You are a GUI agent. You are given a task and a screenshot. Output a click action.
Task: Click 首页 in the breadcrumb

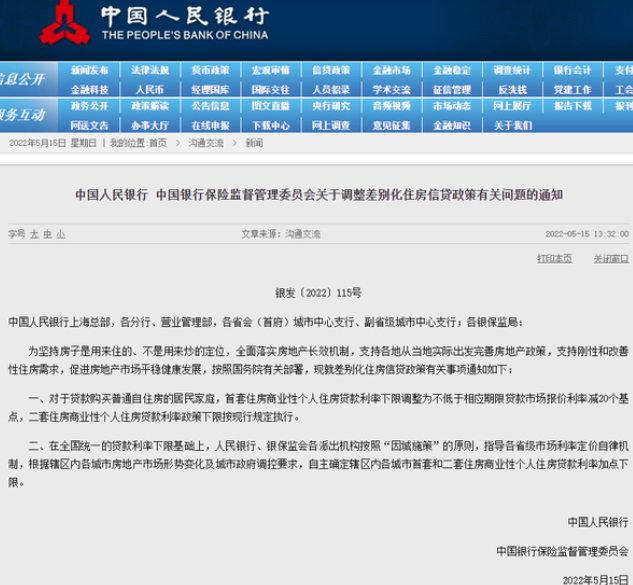tap(158, 143)
